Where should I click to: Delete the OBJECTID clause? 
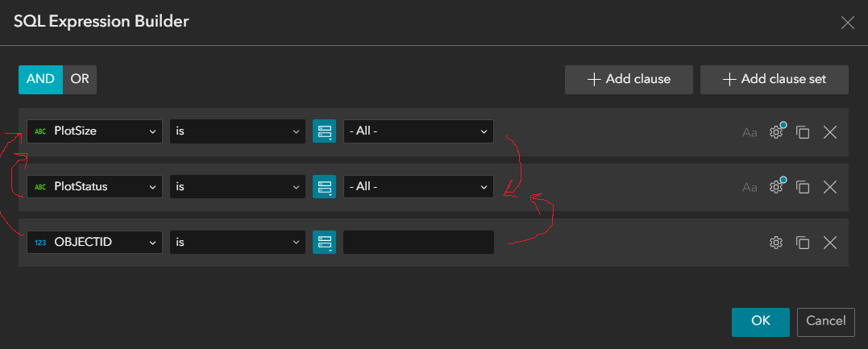(x=830, y=243)
